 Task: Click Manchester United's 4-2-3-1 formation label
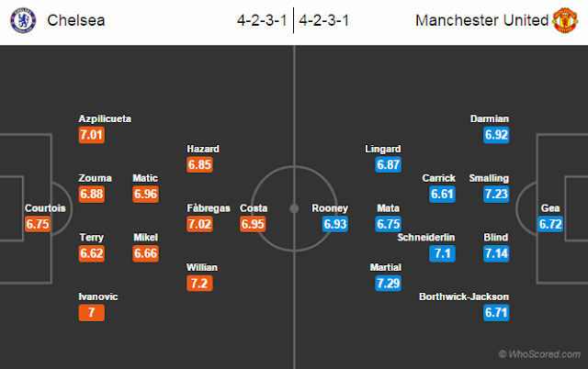324,20
